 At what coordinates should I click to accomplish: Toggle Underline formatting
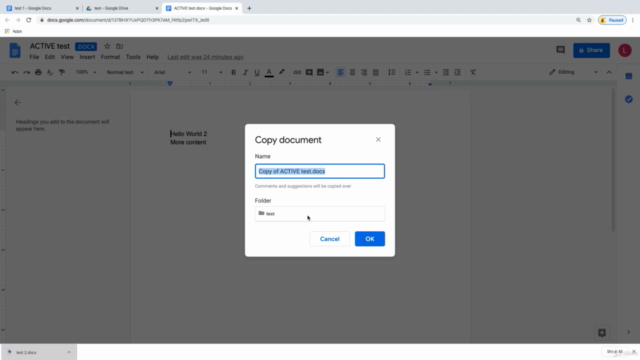tap(257, 72)
